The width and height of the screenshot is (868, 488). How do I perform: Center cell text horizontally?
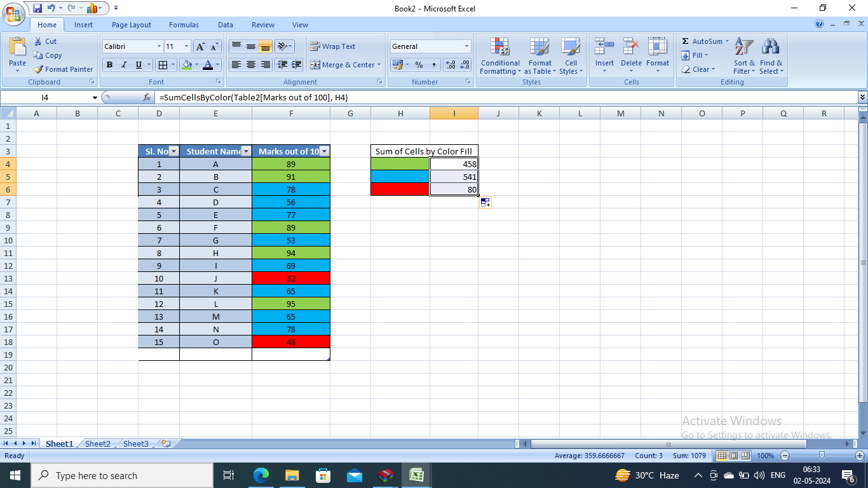pos(251,65)
